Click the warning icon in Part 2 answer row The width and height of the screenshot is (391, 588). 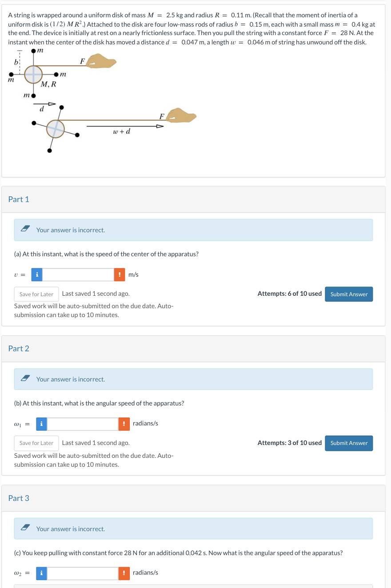pos(124,424)
